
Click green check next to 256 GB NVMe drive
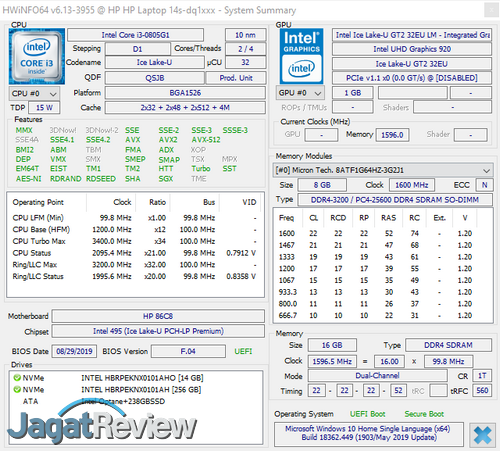pos(17,389)
